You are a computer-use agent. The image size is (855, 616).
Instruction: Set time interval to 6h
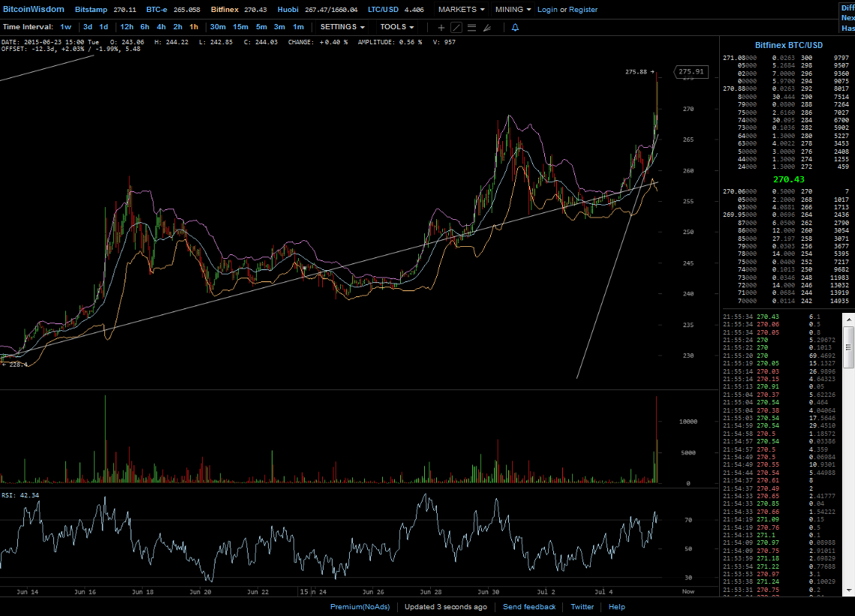click(x=144, y=27)
